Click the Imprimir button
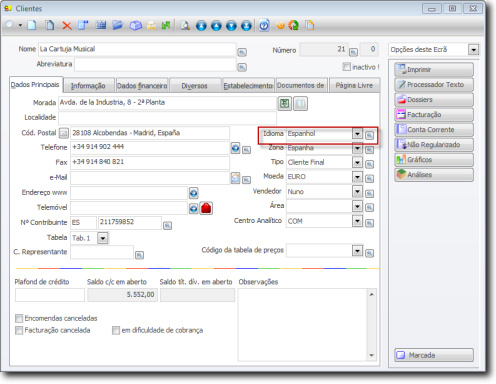 pyautogui.click(x=434, y=70)
